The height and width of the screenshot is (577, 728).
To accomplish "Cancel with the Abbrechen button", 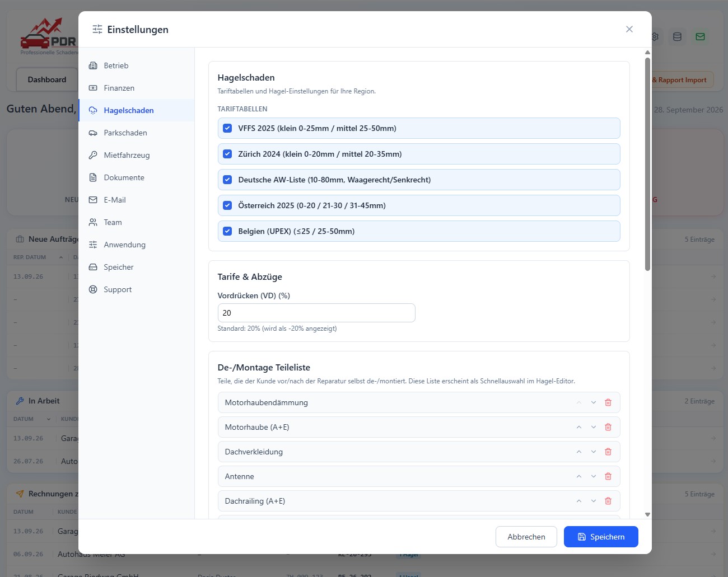I will [x=526, y=537].
